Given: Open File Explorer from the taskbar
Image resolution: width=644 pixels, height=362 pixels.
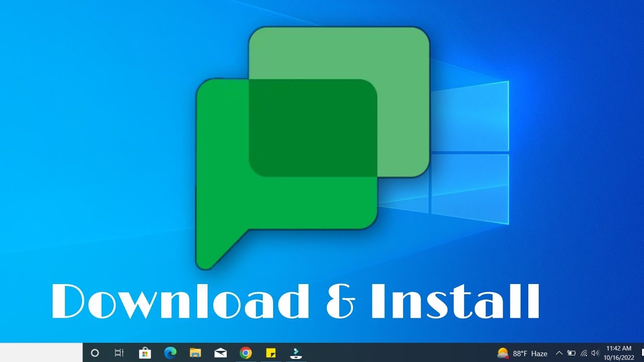Looking at the screenshot, I should point(195,353).
